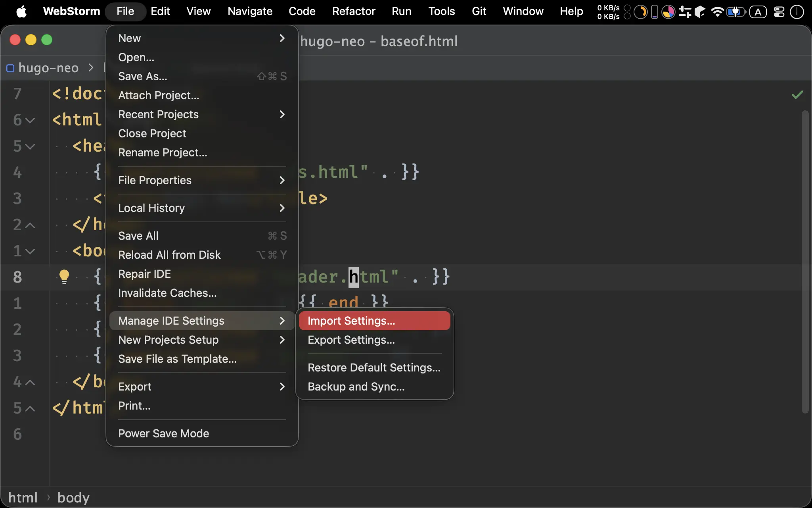Open Control Center icon
This screenshot has height=508, width=812.
point(779,12)
